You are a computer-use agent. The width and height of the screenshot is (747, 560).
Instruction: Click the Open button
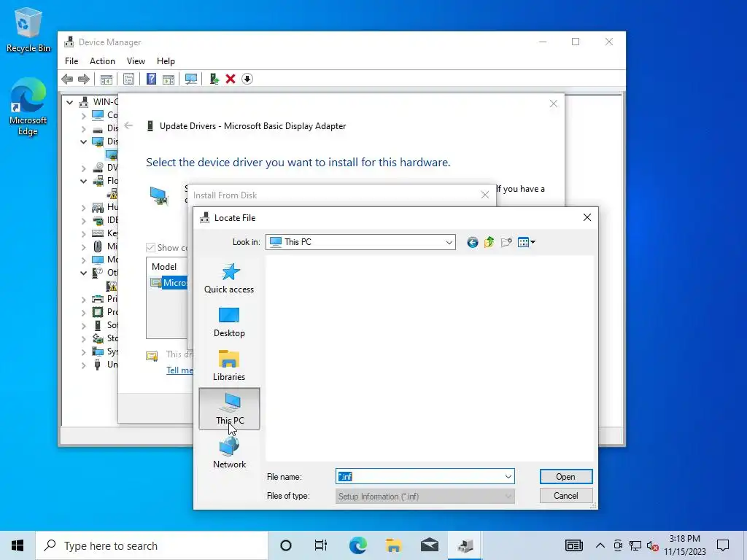click(x=566, y=477)
